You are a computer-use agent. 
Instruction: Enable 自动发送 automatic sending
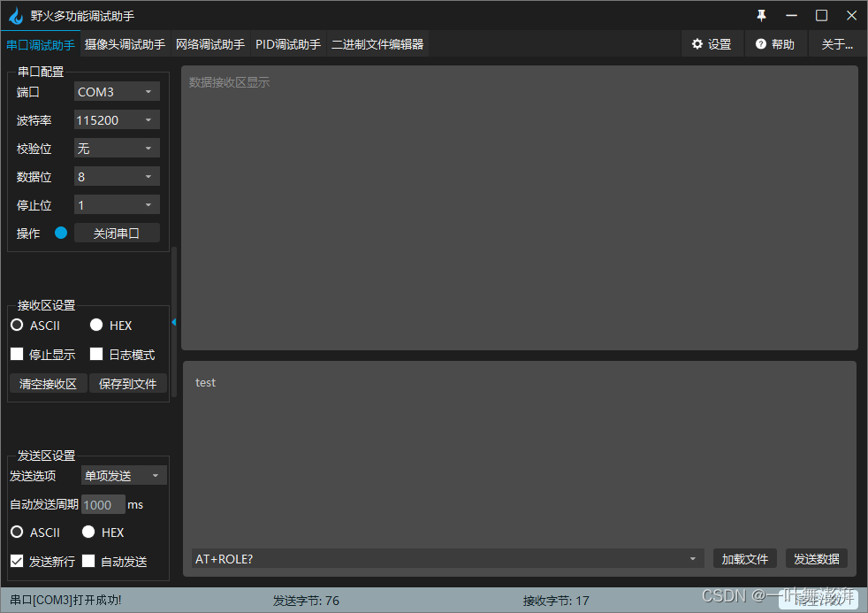(88, 561)
